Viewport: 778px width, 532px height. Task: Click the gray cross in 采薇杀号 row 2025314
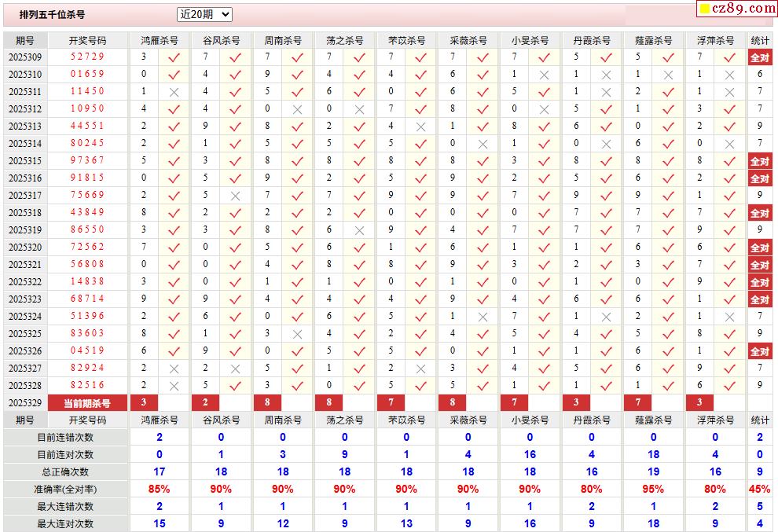[x=483, y=144]
